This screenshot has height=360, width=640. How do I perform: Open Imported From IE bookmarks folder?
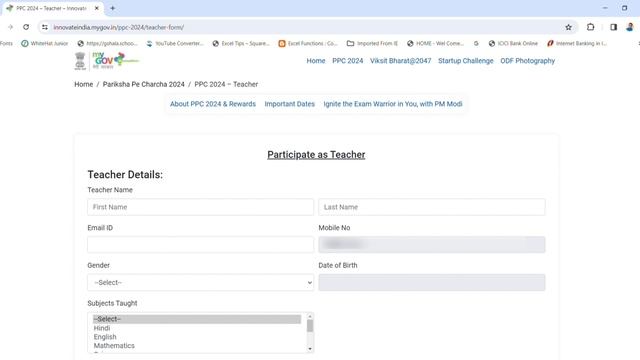[x=372, y=43]
